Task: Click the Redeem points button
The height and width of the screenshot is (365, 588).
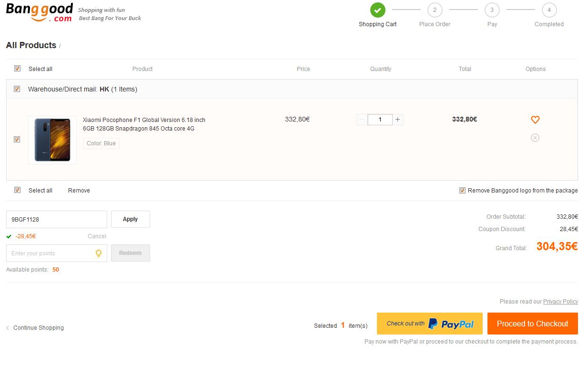Action: click(131, 253)
